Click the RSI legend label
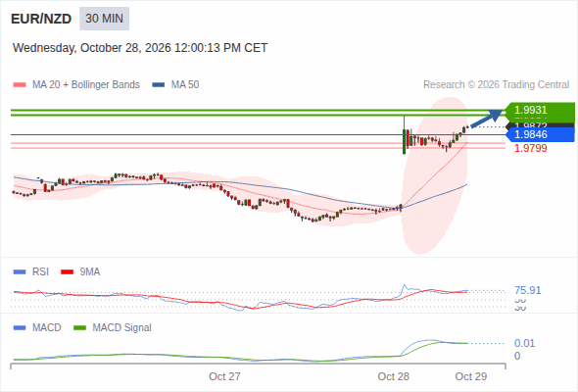This screenshot has width=578, height=392. coord(40,272)
